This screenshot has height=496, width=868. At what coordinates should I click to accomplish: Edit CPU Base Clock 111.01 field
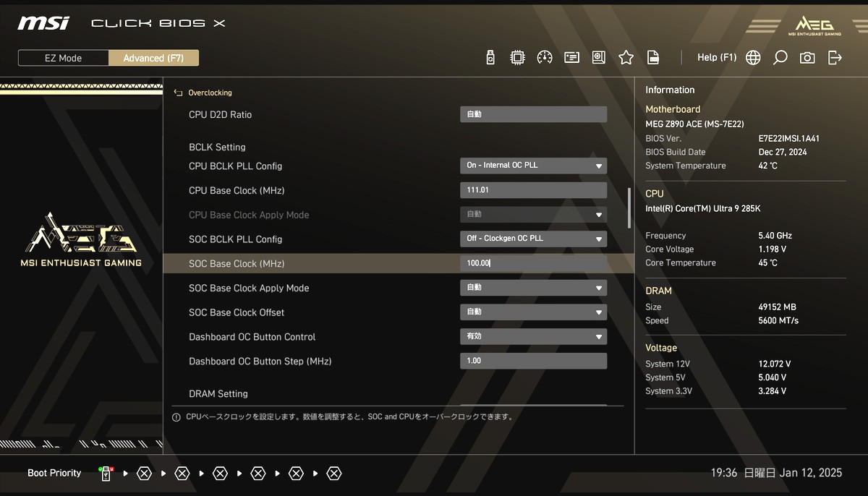tap(533, 190)
